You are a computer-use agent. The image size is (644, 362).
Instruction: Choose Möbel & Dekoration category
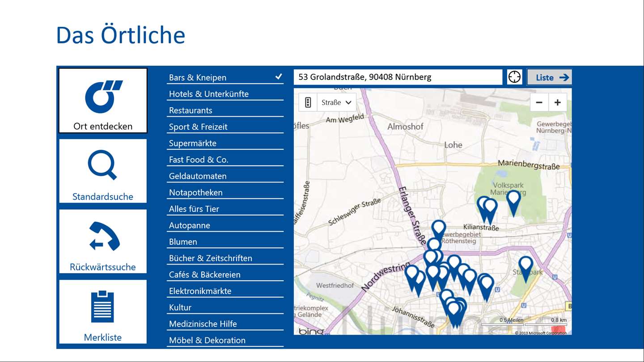225,340
